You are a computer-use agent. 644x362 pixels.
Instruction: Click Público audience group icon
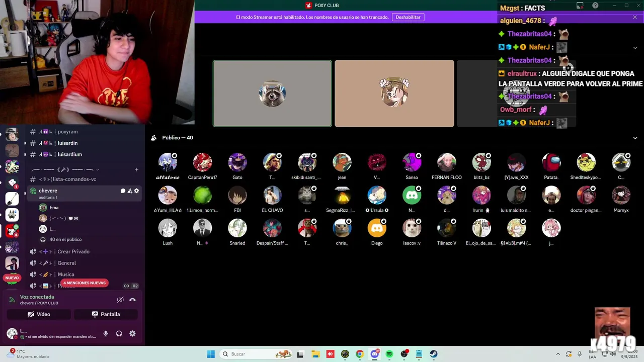coord(153,138)
